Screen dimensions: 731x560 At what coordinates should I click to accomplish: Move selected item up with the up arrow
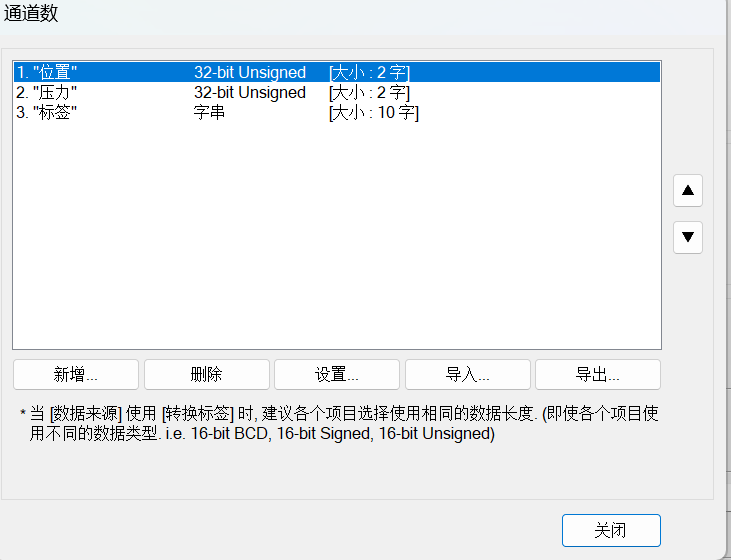[688, 190]
